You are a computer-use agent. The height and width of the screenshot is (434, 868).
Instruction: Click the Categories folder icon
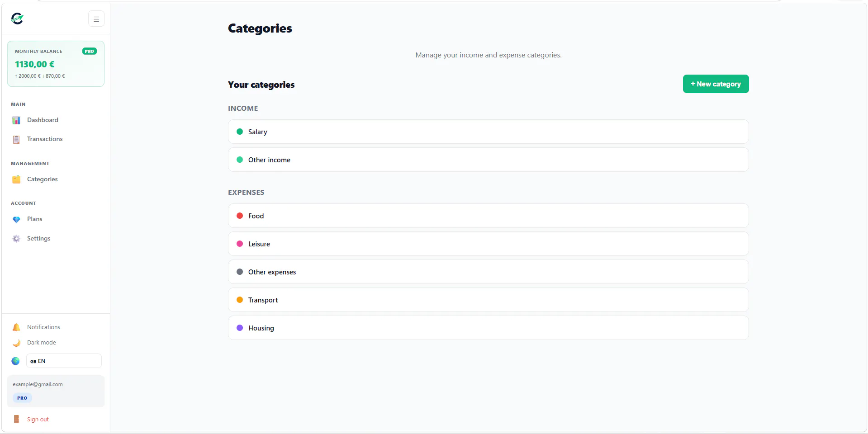[16, 179]
